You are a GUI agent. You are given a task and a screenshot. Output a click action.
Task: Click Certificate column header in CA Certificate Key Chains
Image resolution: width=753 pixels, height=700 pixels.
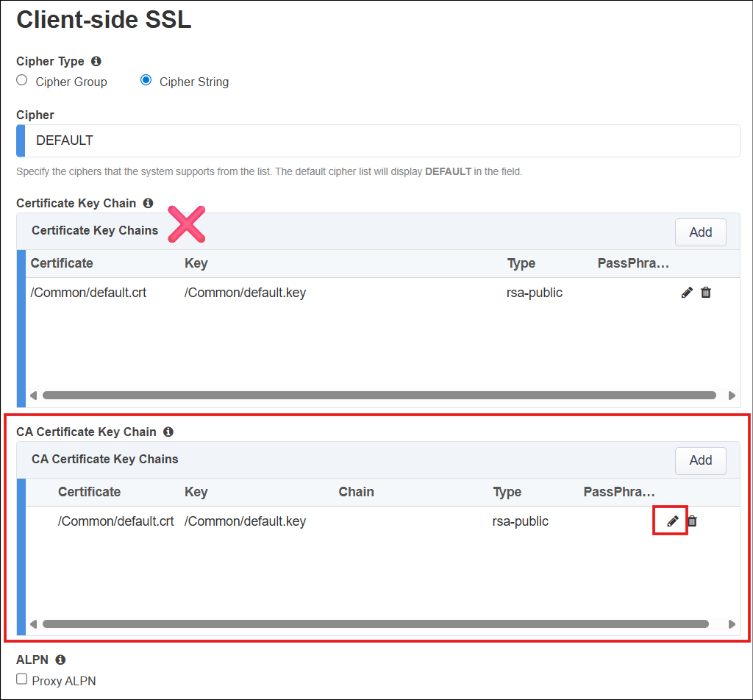coord(89,492)
